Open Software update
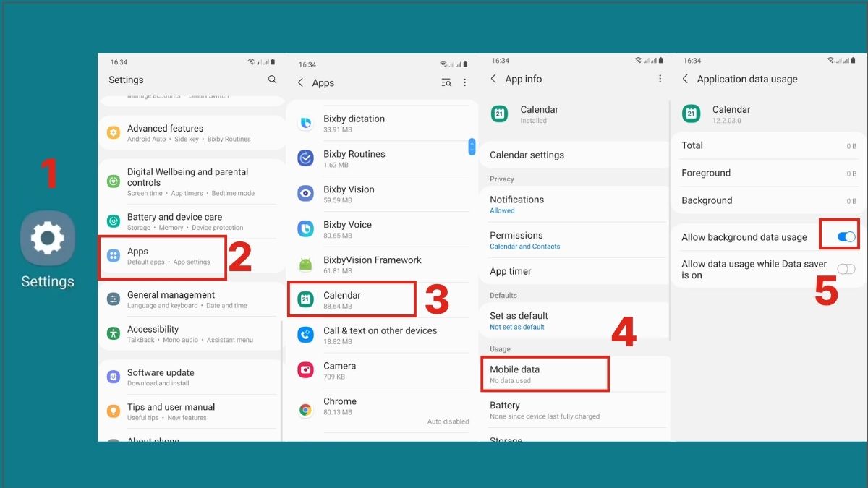 (192, 377)
